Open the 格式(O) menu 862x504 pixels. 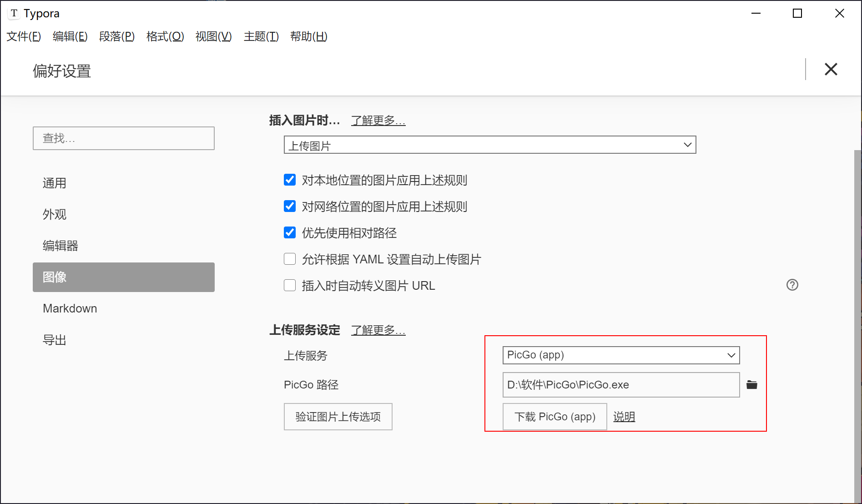[x=165, y=36]
